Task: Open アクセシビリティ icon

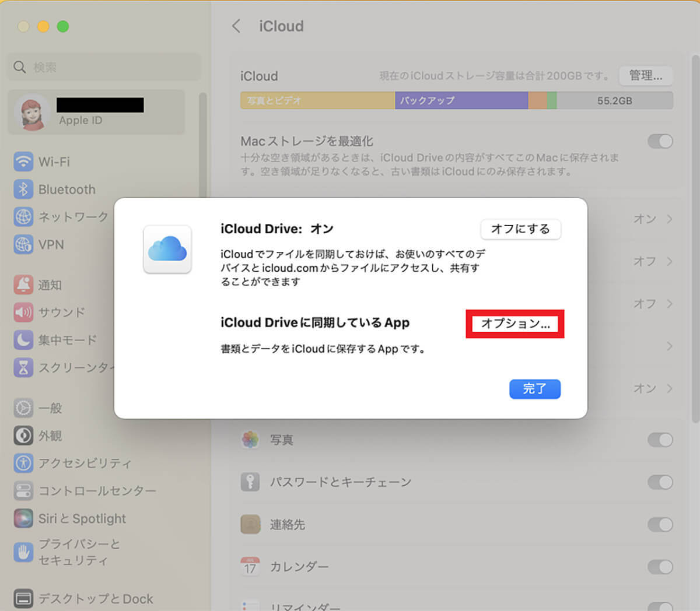Action: pyautogui.click(x=23, y=463)
